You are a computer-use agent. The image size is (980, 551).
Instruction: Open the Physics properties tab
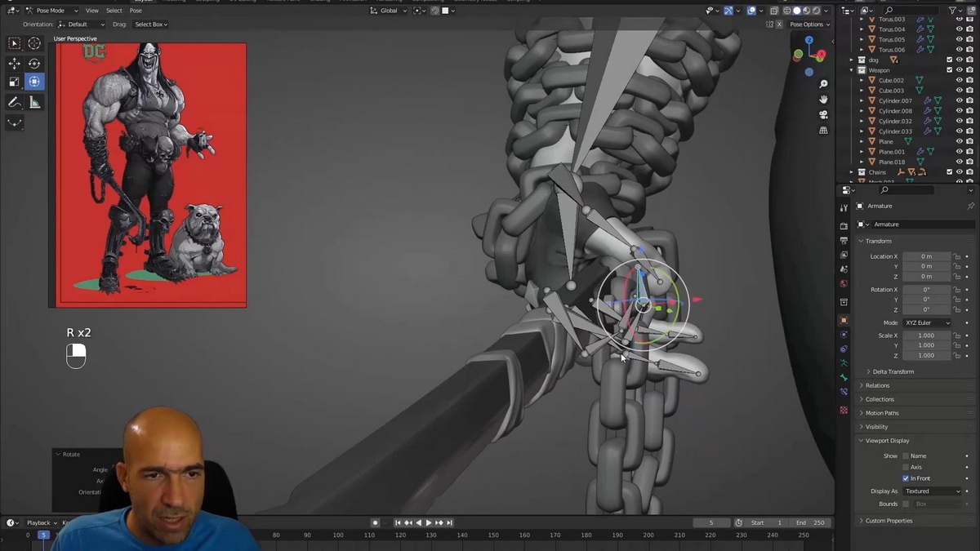point(844,335)
